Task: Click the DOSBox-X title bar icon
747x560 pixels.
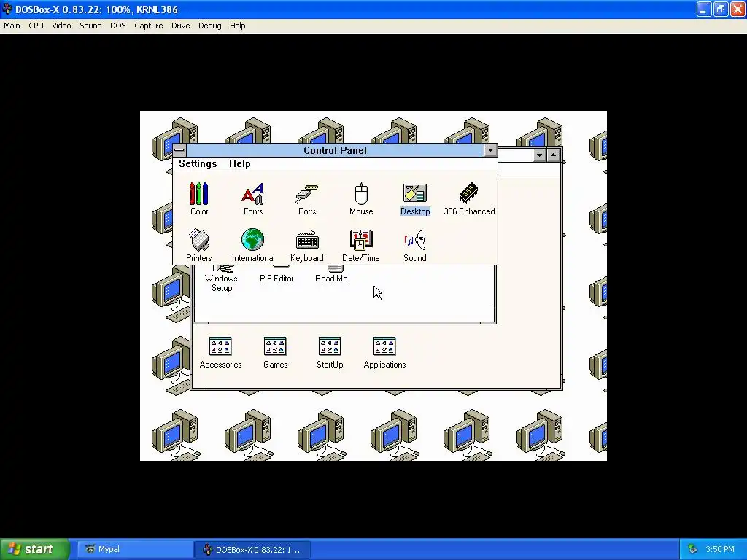Action: tap(7, 9)
